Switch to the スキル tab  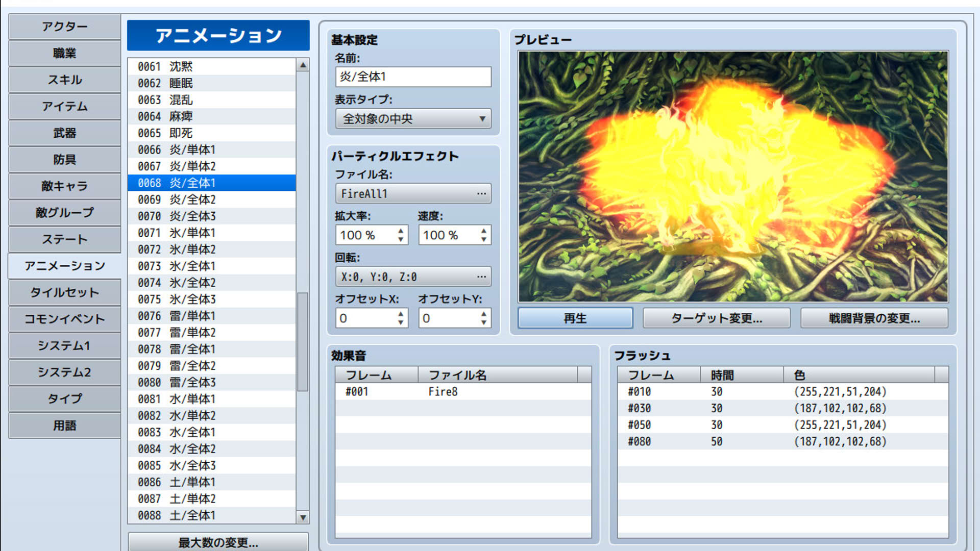[x=65, y=80]
